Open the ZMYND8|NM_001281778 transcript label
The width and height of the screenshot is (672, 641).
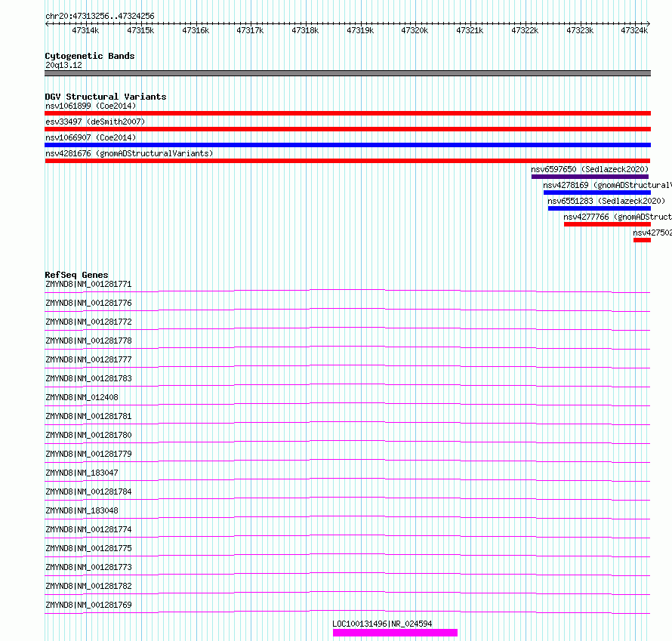pos(88,341)
